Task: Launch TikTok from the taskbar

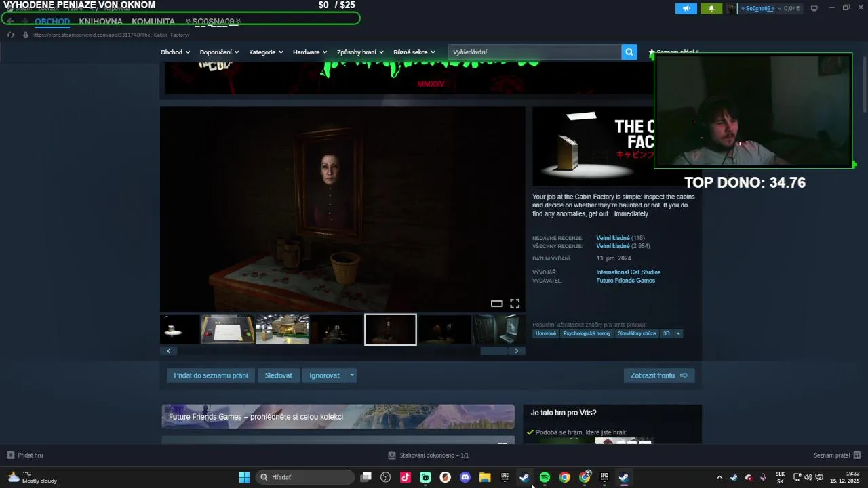Action: pyautogui.click(x=406, y=477)
